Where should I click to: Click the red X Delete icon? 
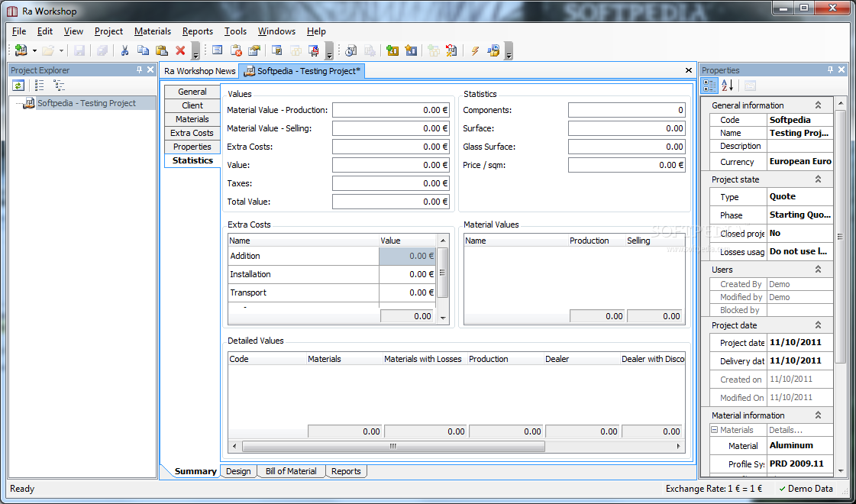click(x=180, y=51)
